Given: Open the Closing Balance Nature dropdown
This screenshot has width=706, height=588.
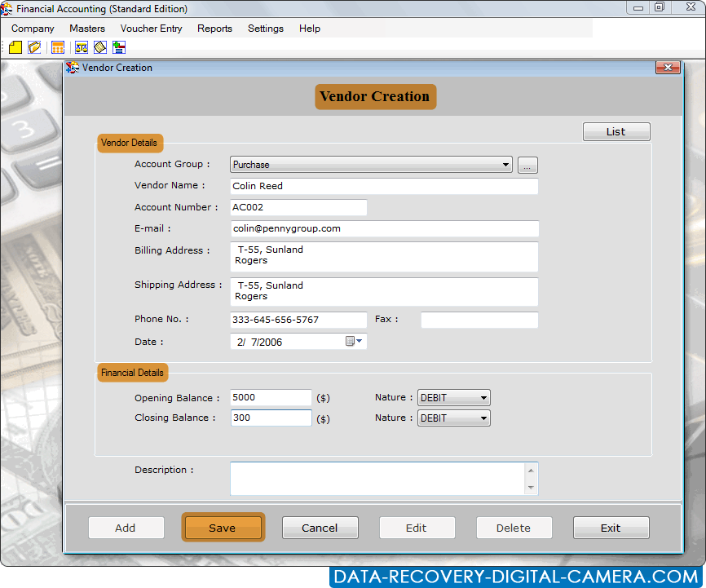Looking at the screenshot, I should click(483, 418).
